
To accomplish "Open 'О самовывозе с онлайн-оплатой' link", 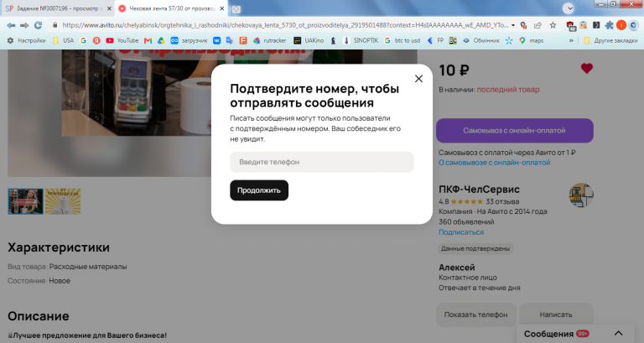I will pos(494,163).
